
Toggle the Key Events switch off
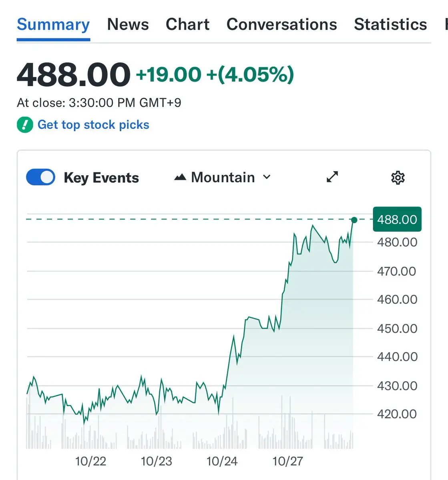click(40, 177)
